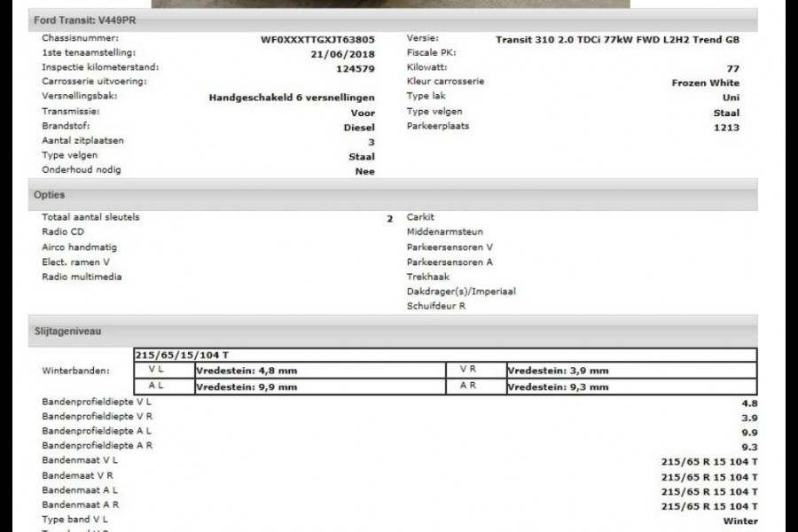Click the Carkit option

[x=420, y=217]
